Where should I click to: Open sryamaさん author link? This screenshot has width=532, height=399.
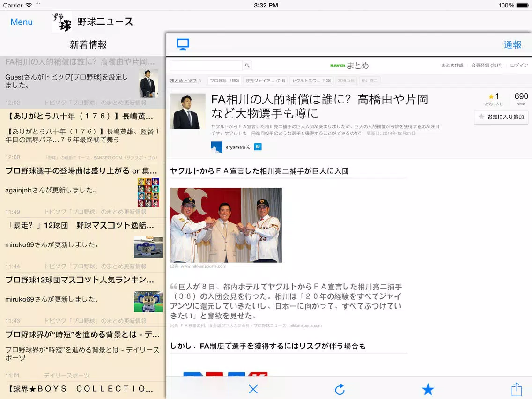pos(238,147)
